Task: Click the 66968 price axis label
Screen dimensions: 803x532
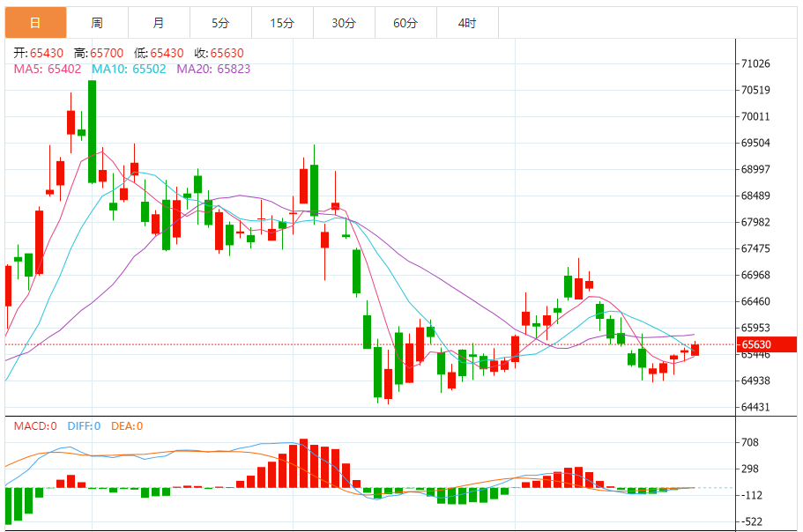Action: tap(756, 275)
